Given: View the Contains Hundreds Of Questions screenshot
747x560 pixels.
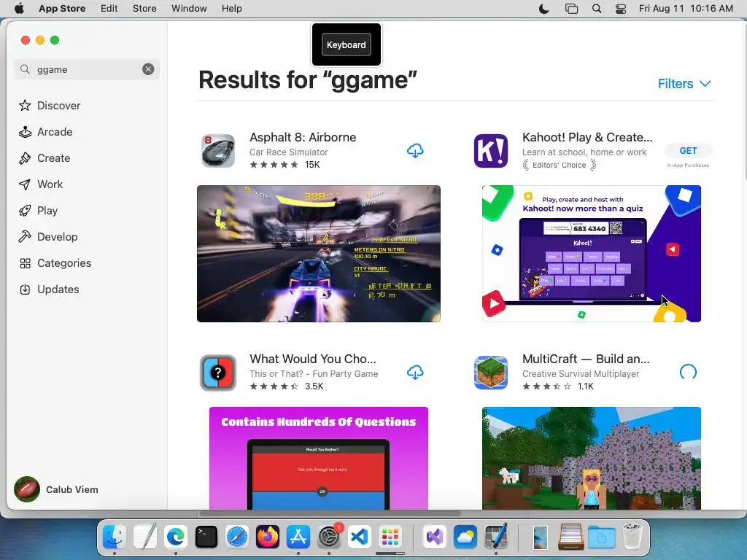Looking at the screenshot, I should (x=319, y=458).
